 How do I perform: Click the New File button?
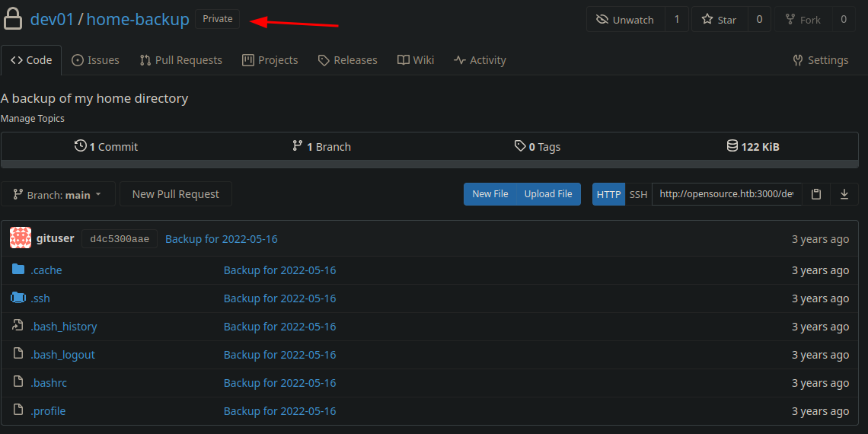coord(490,194)
